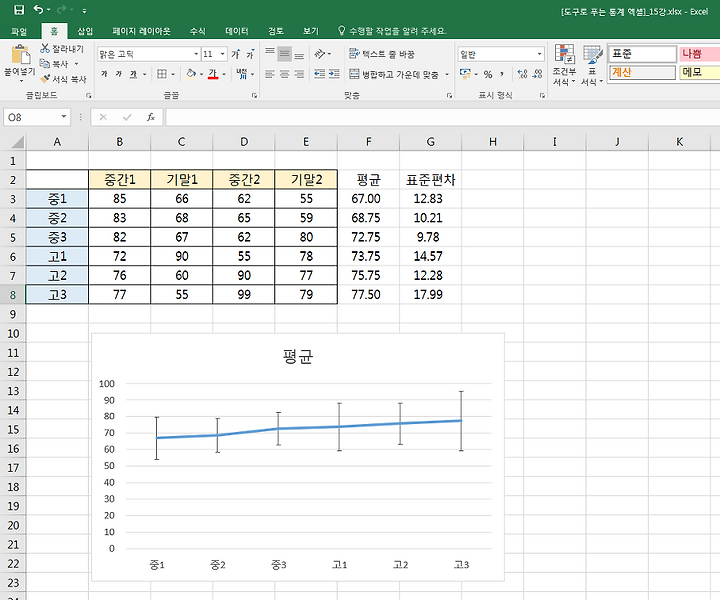Image resolution: width=720 pixels, height=600 pixels.
Task: Click the decrease decimal icon
Action: 538,74
